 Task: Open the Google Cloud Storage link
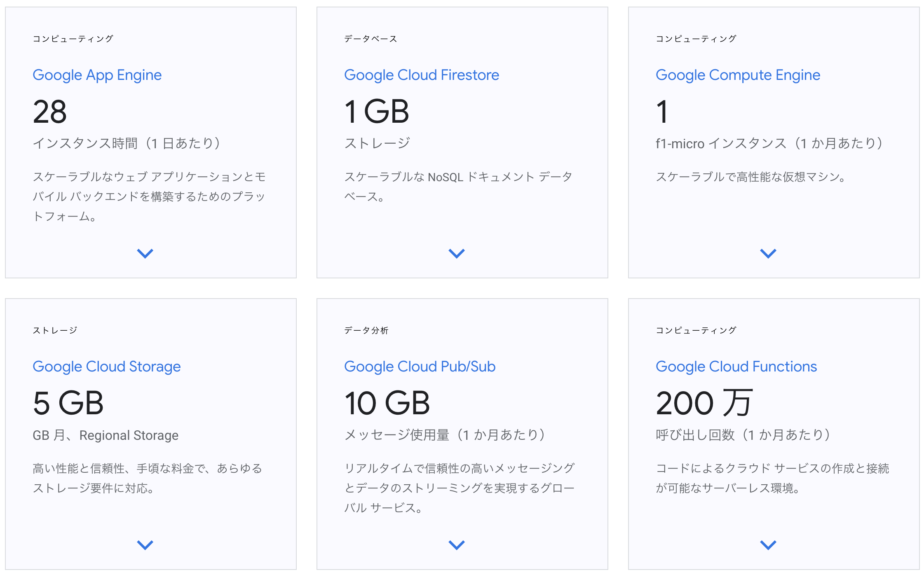click(107, 367)
